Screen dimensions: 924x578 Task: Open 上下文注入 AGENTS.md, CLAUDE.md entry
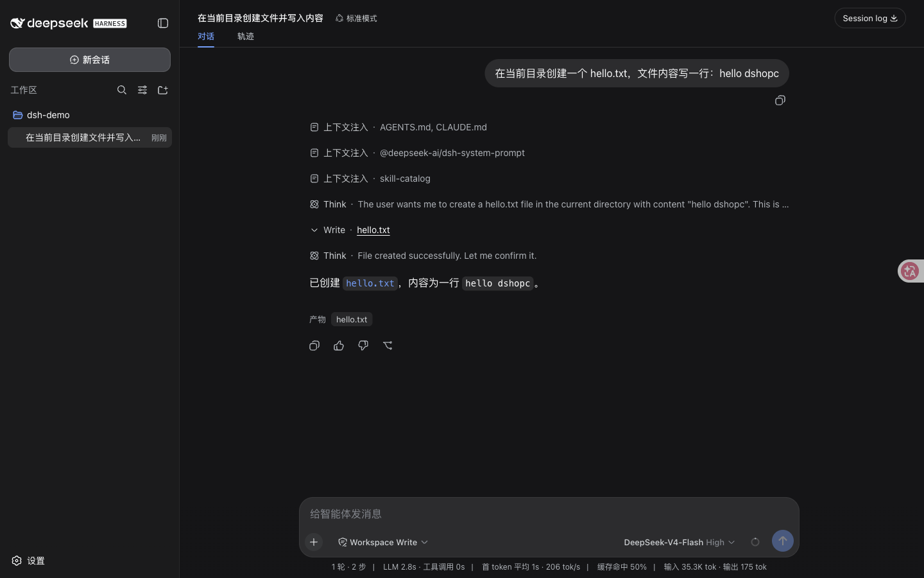398,127
